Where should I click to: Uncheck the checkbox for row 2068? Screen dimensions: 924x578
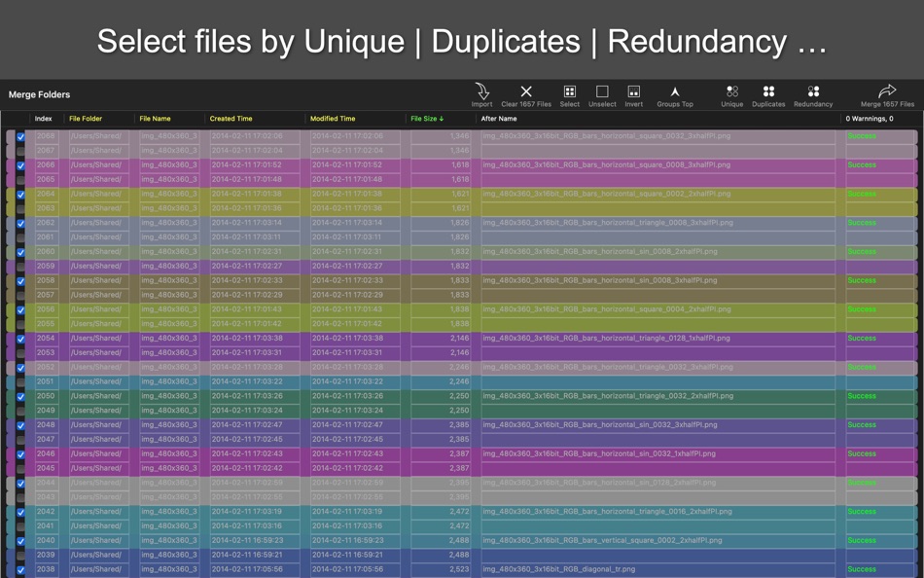[x=20, y=136]
